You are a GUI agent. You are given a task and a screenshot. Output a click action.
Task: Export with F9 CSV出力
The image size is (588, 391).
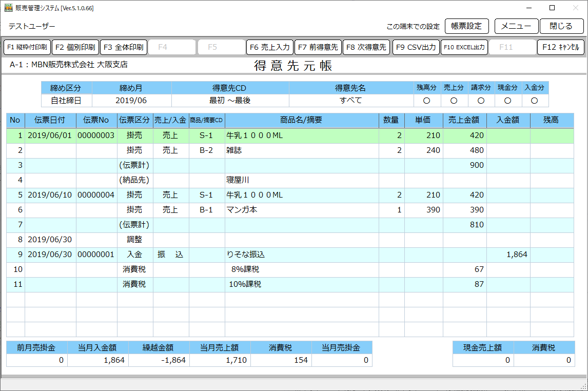416,47
